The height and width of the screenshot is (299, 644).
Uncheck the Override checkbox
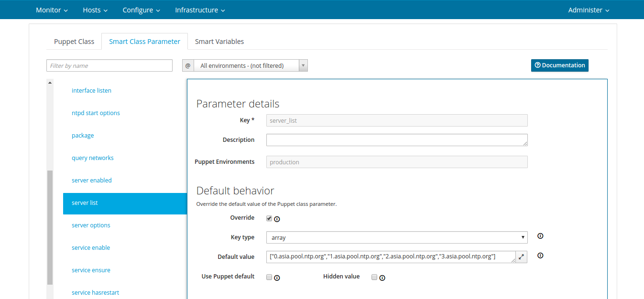pos(269,218)
